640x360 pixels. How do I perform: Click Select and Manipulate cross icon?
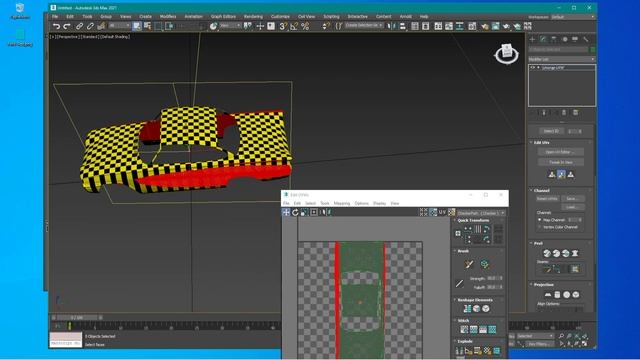[x=260, y=27]
